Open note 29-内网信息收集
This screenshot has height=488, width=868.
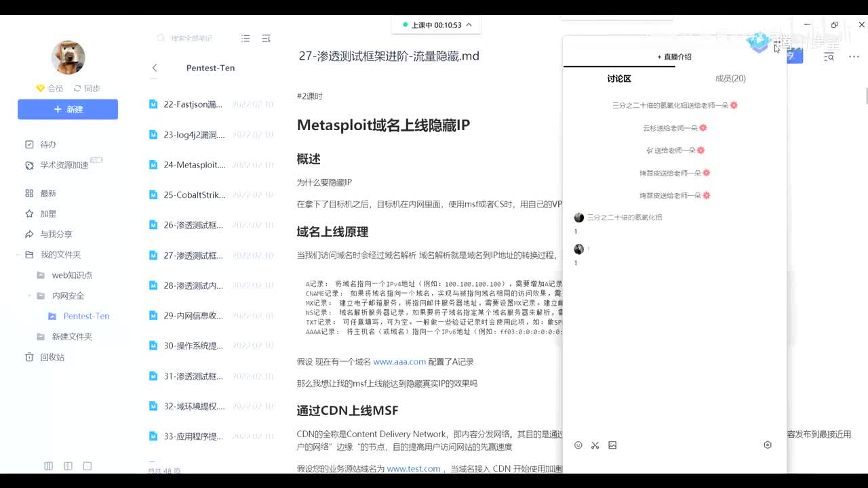pyautogui.click(x=210, y=315)
